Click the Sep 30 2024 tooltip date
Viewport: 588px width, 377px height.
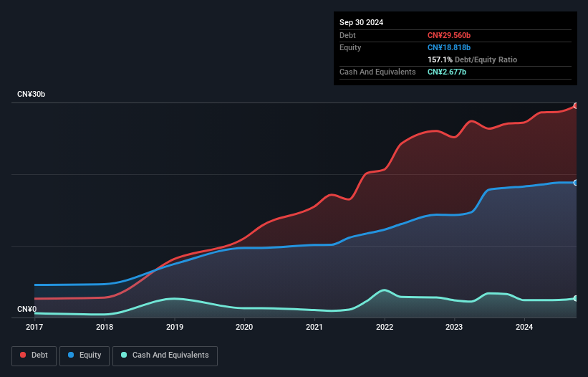point(361,22)
